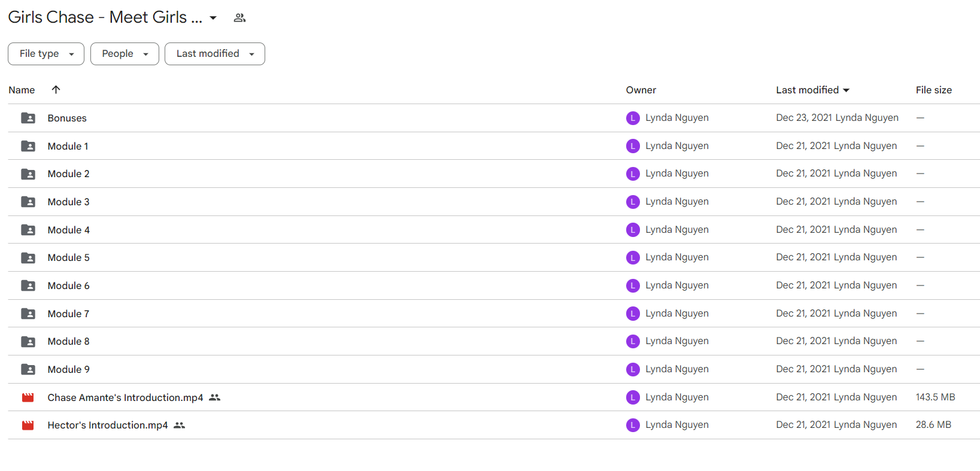The image size is (980, 471).
Task: Click the shared people icon beside the folder title
Action: click(x=239, y=18)
